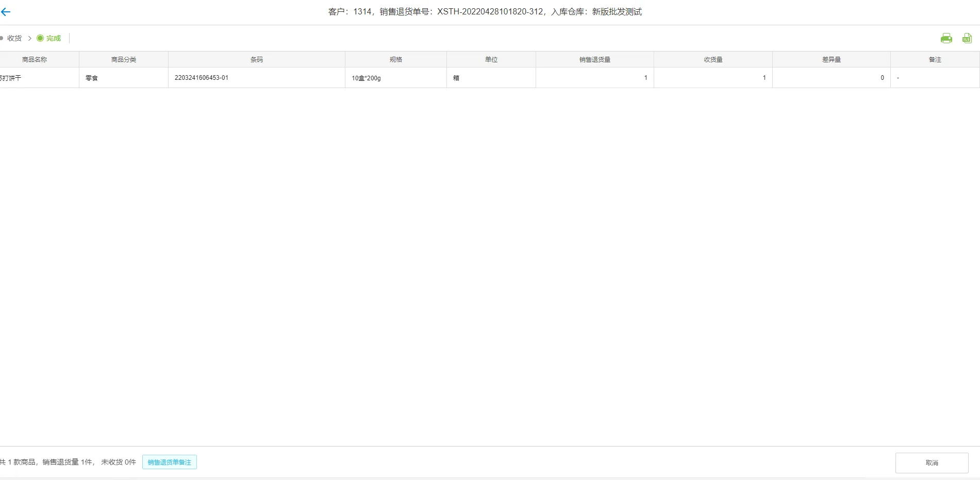Click the 取消 button
This screenshot has height=480, width=980.
[x=932, y=462]
